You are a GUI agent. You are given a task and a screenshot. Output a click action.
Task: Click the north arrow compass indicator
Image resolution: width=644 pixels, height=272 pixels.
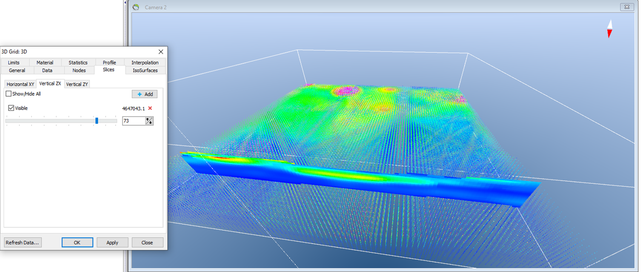pyautogui.click(x=609, y=29)
